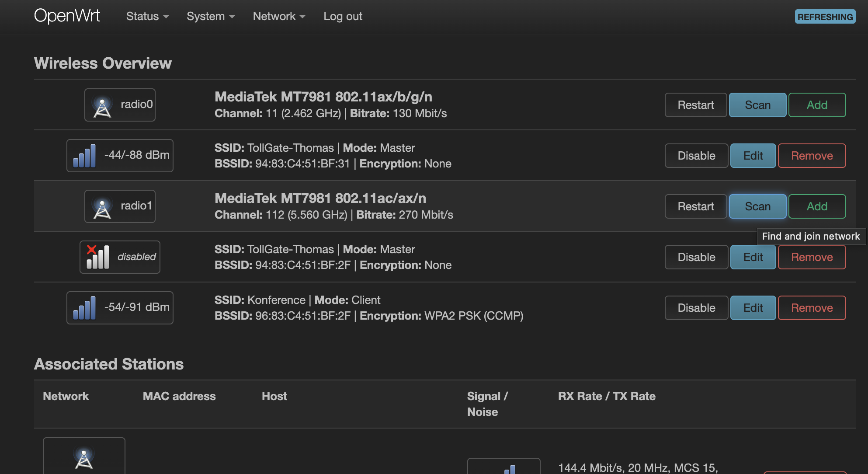868x474 pixels.
Task: Click the REFRESHING status indicator
Action: tap(825, 17)
